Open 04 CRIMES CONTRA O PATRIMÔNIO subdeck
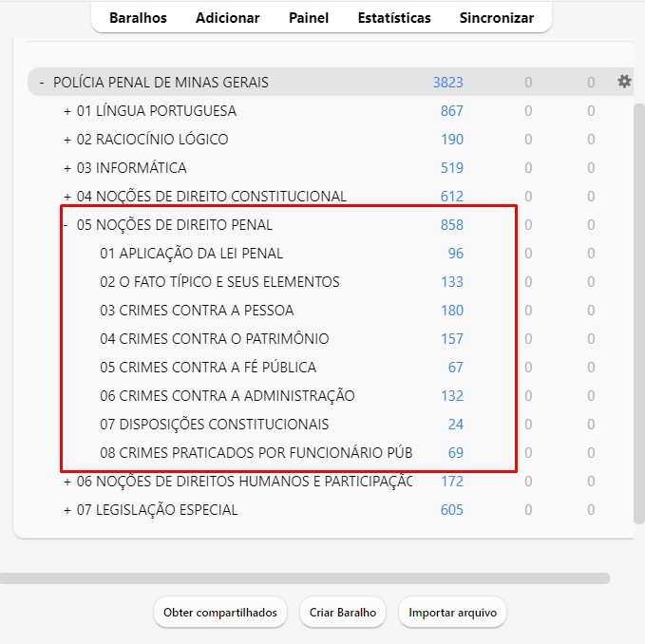This screenshot has width=645, height=644. (215, 339)
